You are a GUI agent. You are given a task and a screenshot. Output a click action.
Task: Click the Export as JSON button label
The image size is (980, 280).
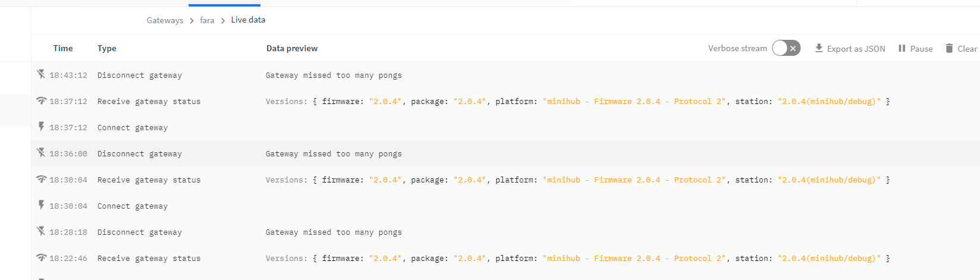tap(856, 49)
